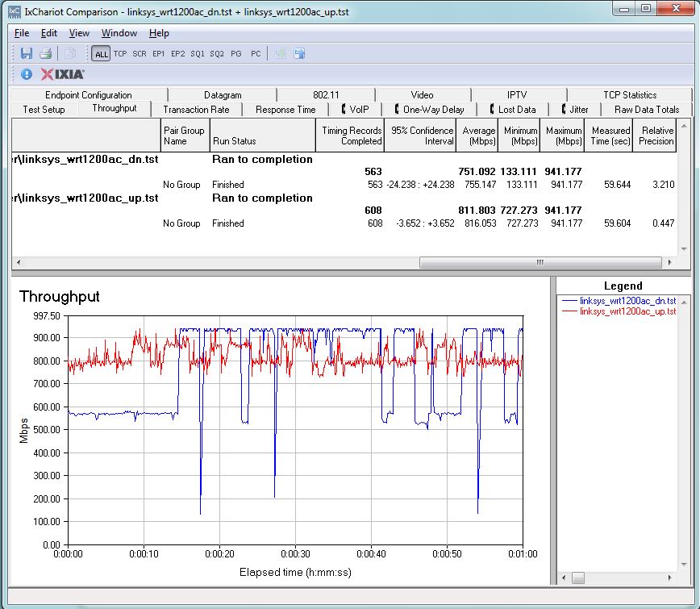Click the table horizontal scrollbar thumb

click(x=540, y=262)
